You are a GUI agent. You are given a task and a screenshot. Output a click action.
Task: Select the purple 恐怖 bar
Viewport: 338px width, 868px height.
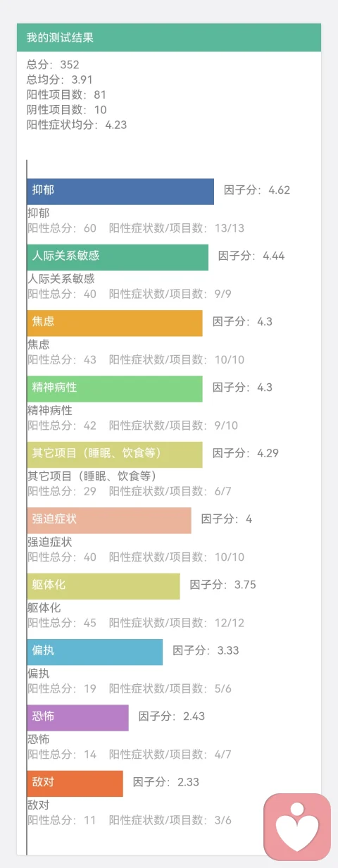tap(78, 717)
